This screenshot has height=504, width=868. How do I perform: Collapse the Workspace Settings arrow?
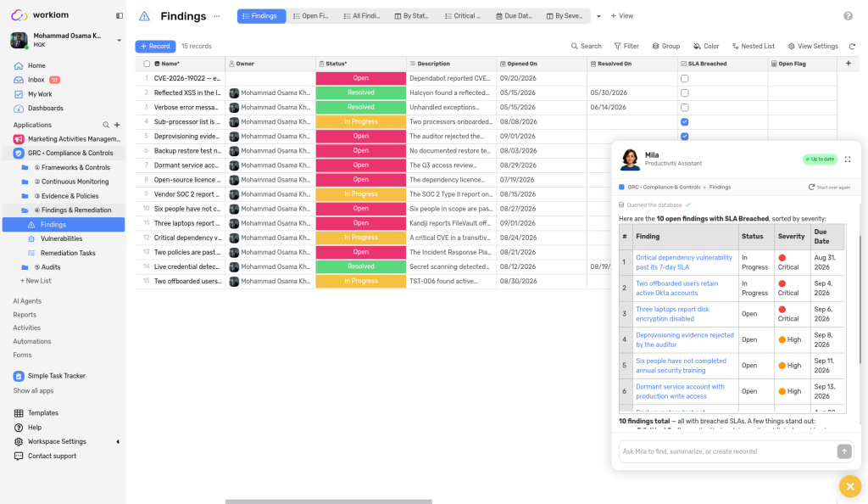pos(117,442)
